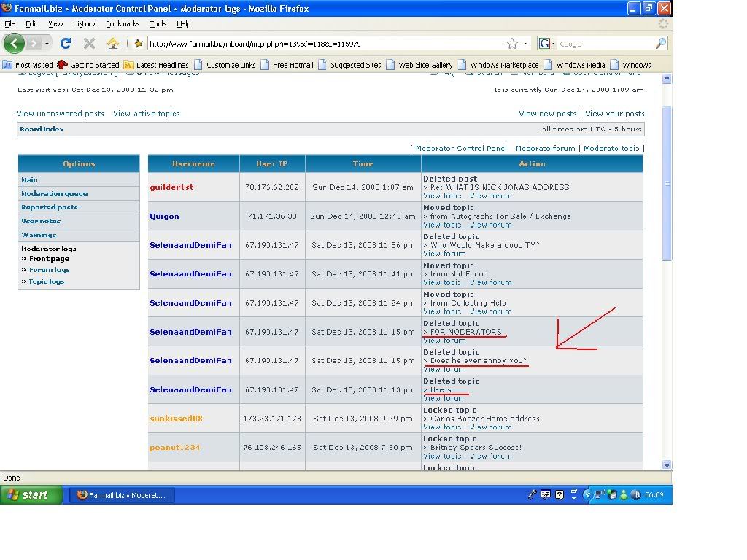The image size is (747, 560).
Task: Go to Board index
Action: tap(42, 129)
